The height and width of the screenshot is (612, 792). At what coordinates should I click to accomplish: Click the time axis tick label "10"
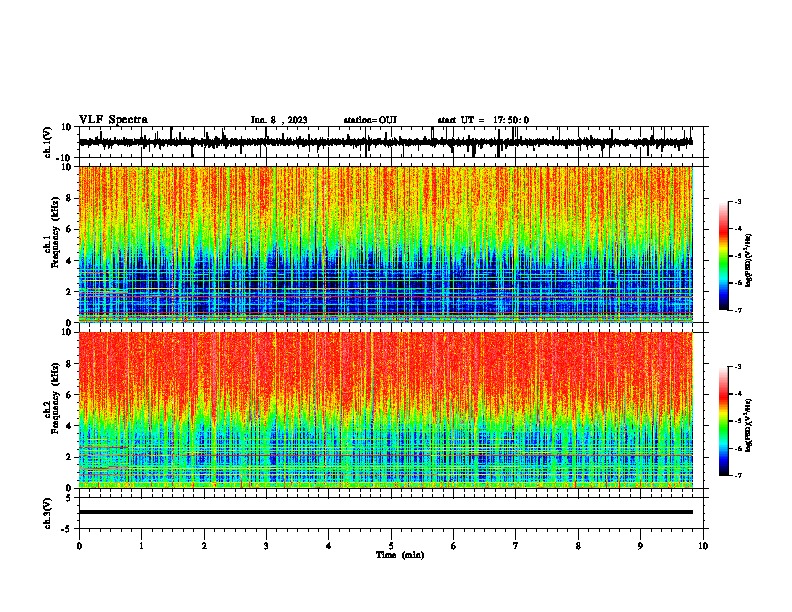(703, 546)
